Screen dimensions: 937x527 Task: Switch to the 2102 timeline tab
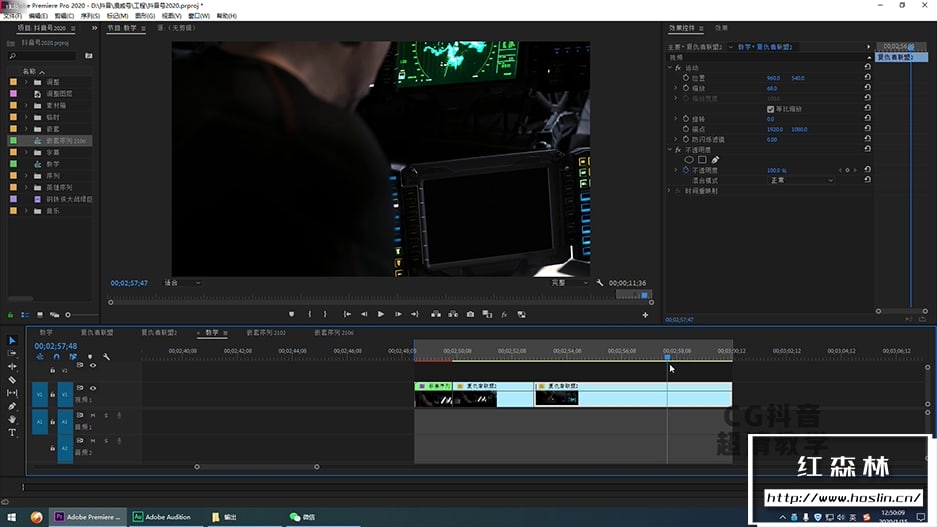(x=266, y=332)
